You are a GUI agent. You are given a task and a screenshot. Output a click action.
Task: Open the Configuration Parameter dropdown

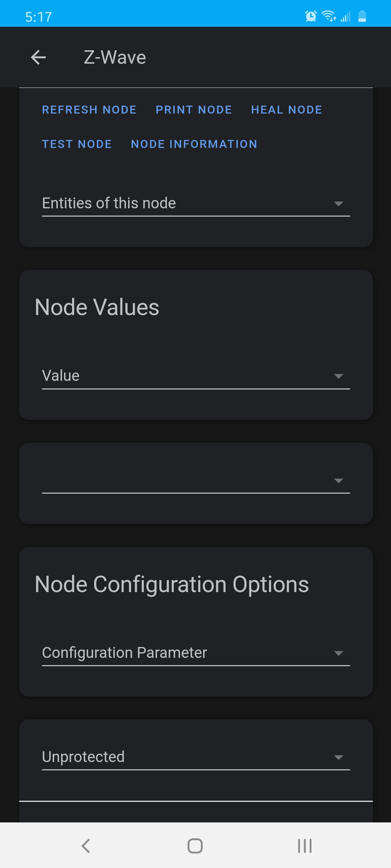click(195, 653)
